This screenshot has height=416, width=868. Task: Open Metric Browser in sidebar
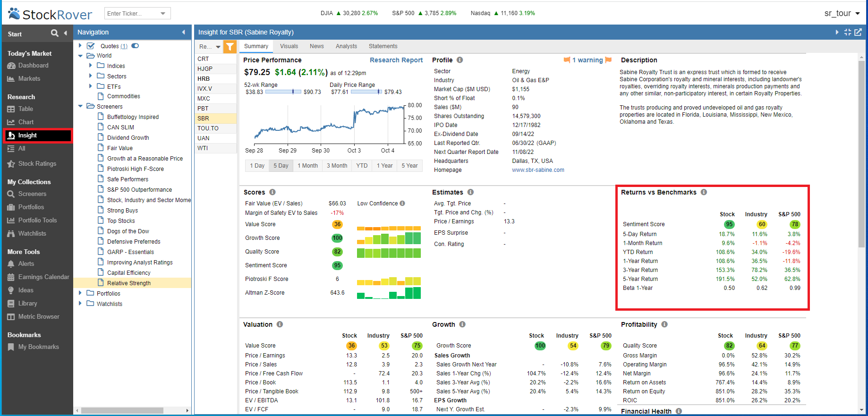click(x=39, y=317)
